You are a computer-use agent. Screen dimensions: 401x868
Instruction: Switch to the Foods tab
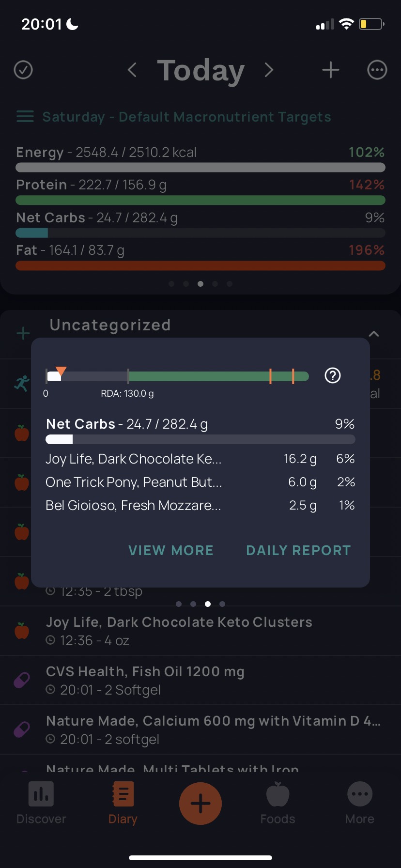[x=278, y=803]
